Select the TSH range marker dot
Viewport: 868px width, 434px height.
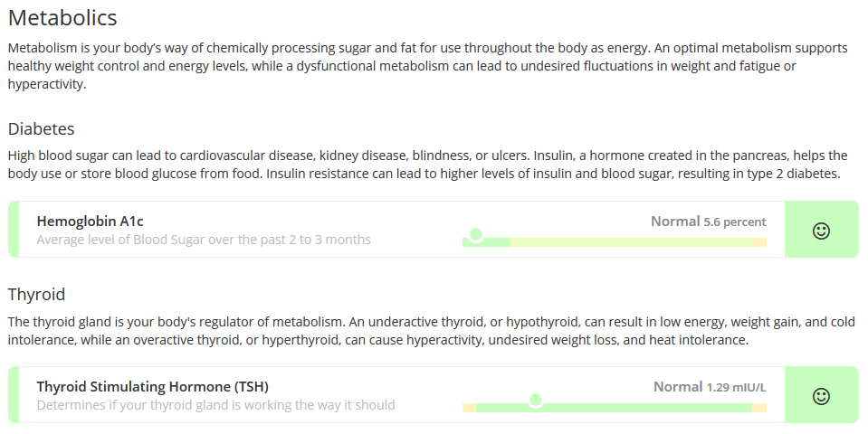535,400
